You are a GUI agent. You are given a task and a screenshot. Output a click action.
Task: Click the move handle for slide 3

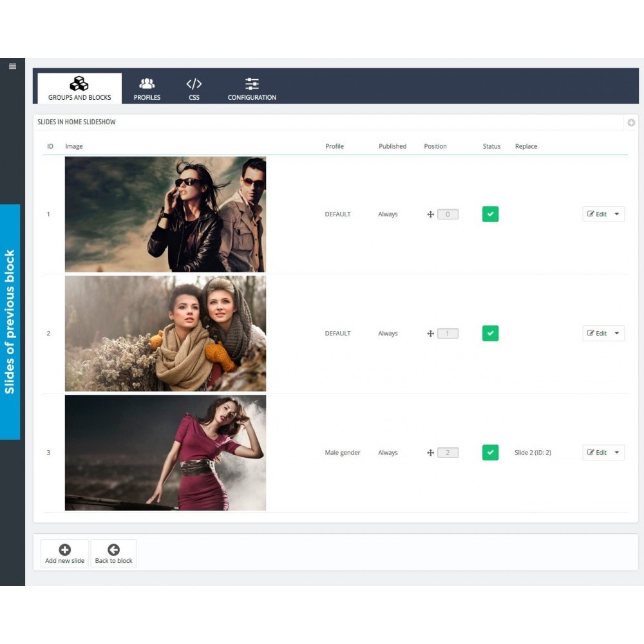[x=430, y=453]
